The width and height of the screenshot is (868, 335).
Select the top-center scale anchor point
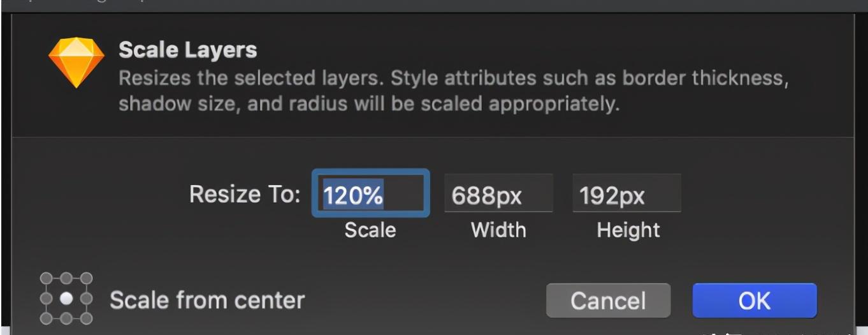coord(66,278)
